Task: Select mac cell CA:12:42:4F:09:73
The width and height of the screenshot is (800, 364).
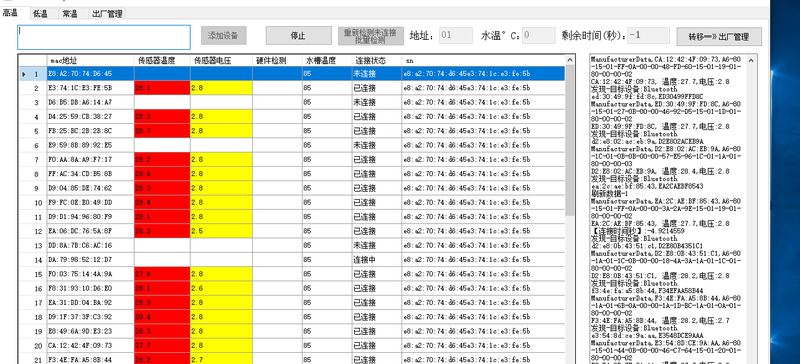Action: pos(90,345)
